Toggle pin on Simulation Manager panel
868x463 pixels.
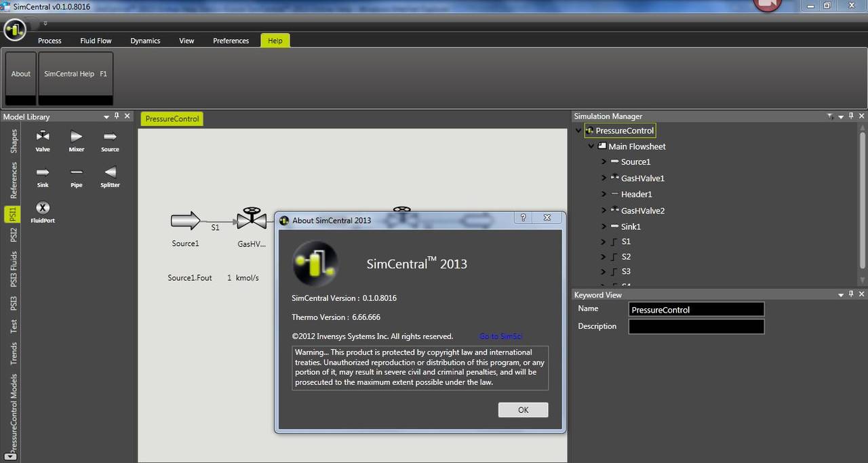click(852, 117)
